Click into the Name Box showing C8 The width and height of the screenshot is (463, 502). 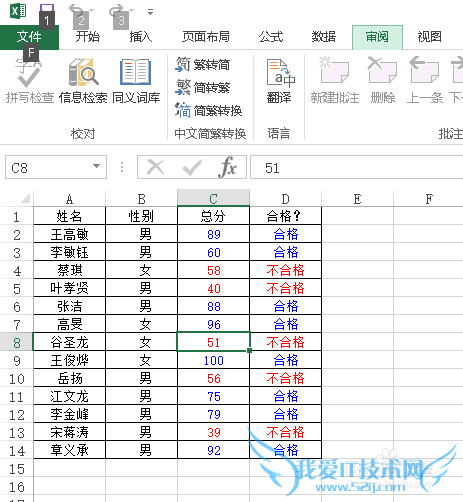pos(48,167)
